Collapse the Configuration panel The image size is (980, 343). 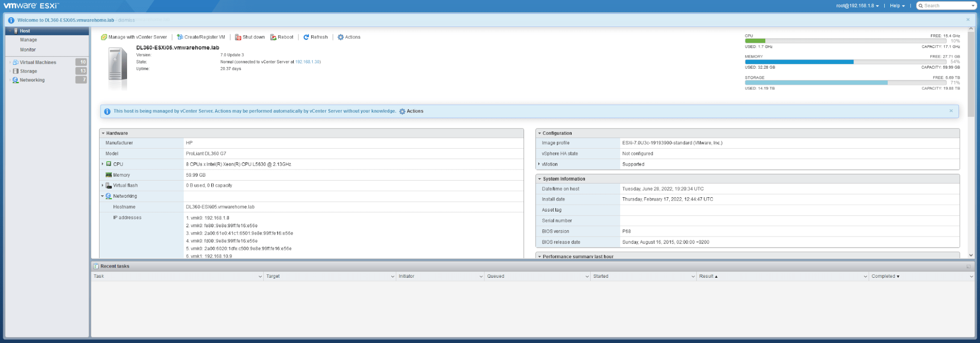(539, 133)
